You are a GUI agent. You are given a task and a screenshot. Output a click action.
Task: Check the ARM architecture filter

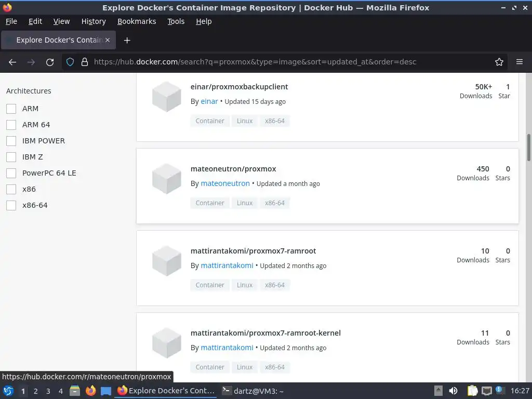(x=11, y=109)
